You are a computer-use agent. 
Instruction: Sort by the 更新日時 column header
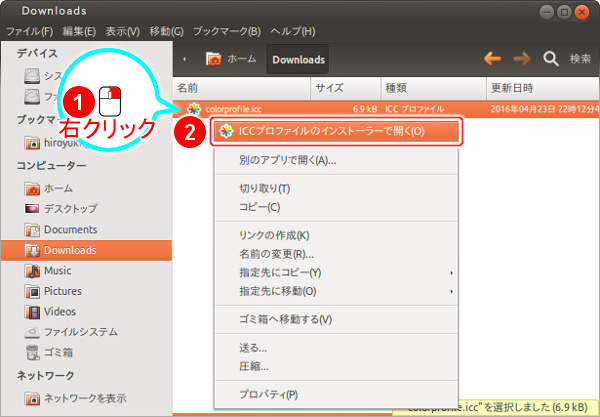[543, 88]
